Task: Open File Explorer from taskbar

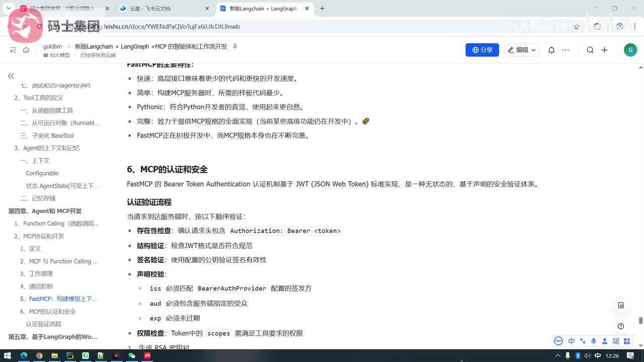Action: (x=54, y=355)
